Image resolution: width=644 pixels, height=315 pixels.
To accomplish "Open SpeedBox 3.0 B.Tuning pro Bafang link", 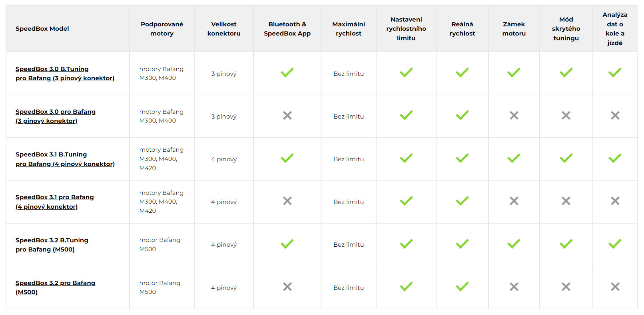I will click(x=65, y=73).
